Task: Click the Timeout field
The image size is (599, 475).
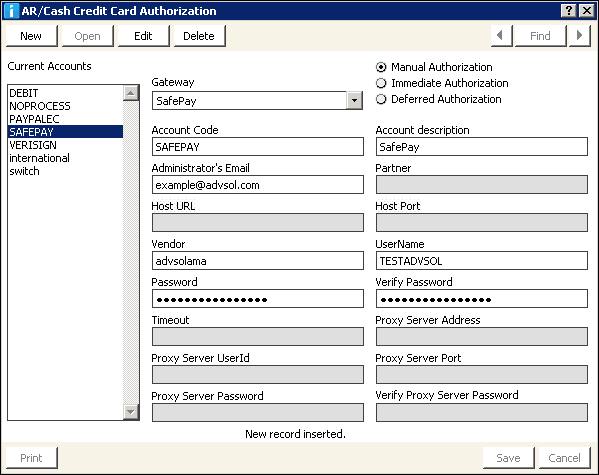Action: tap(258, 336)
